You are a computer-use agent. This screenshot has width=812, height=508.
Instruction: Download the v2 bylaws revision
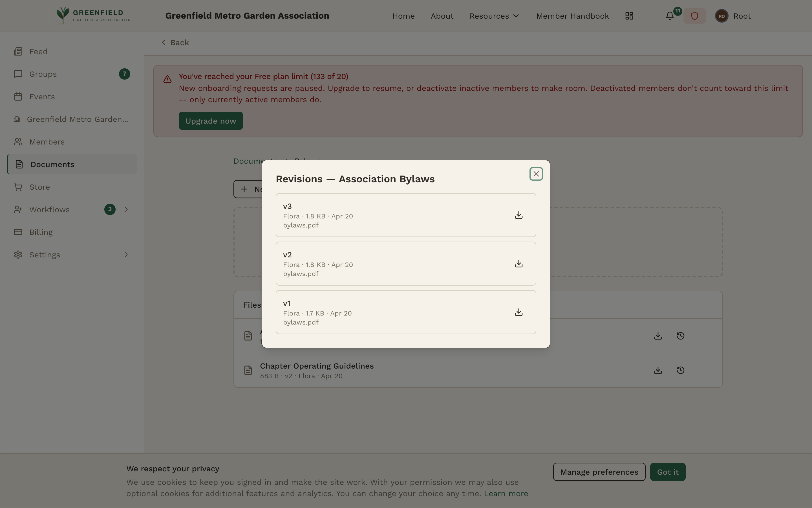[x=518, y=264]
